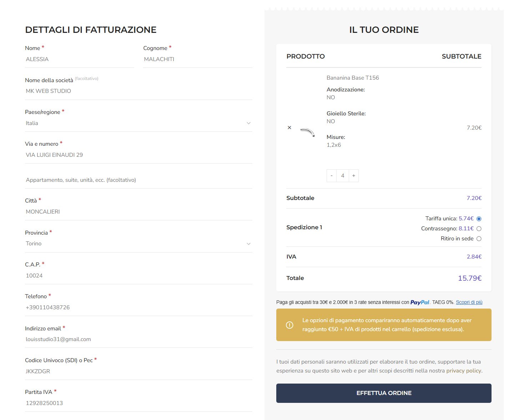Expand the Provincia dropdown showing Torino
This screenshot has width=529, height=420.
coord(138,244)
